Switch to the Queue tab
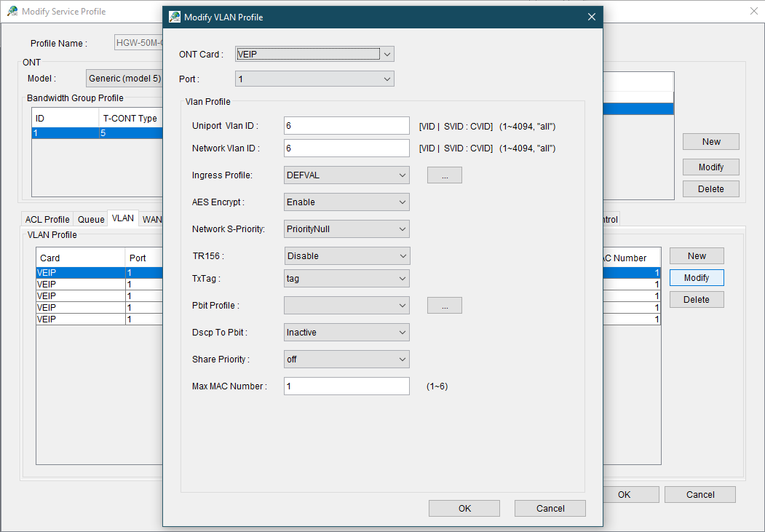Screen dimensions: 765x532 point(91,219)
